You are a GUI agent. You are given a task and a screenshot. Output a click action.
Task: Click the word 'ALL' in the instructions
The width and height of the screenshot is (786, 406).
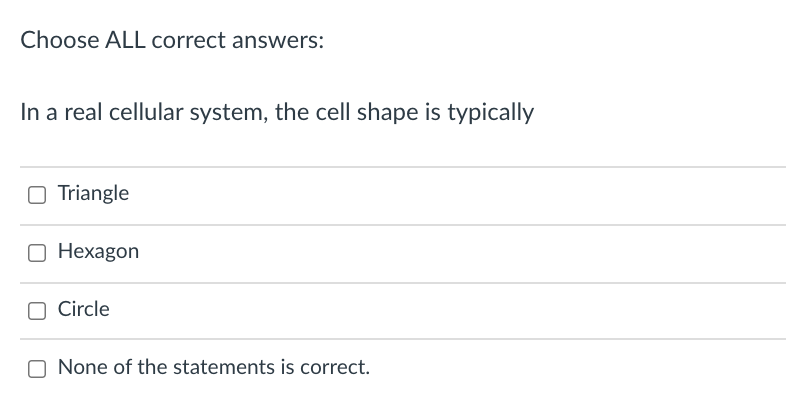(x=125, y=40)
